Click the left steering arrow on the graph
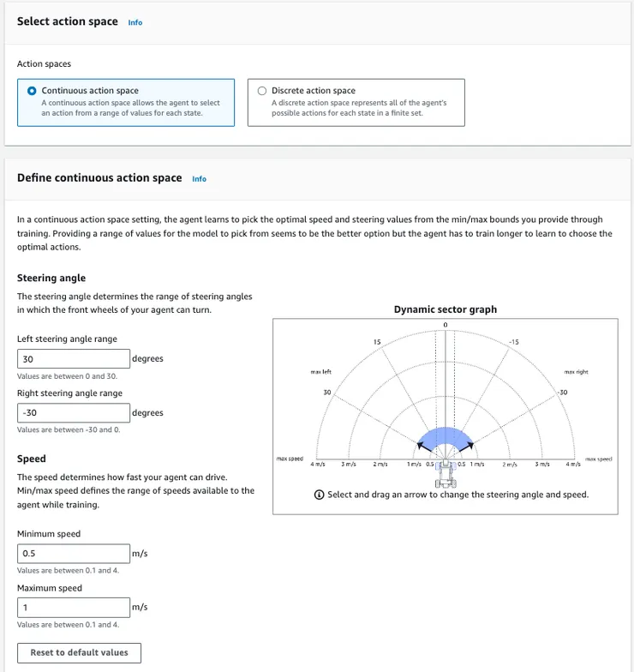The height and width of the screenshot is (672, 634). (420, 446)
